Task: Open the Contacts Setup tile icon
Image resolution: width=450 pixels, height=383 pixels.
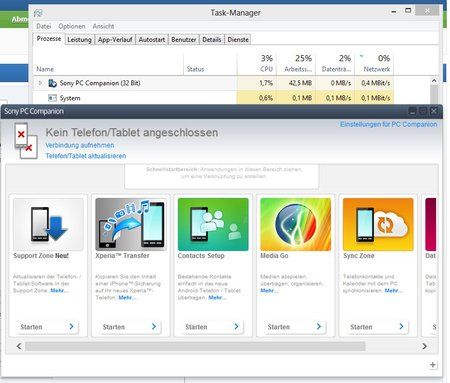Action: 213,224
